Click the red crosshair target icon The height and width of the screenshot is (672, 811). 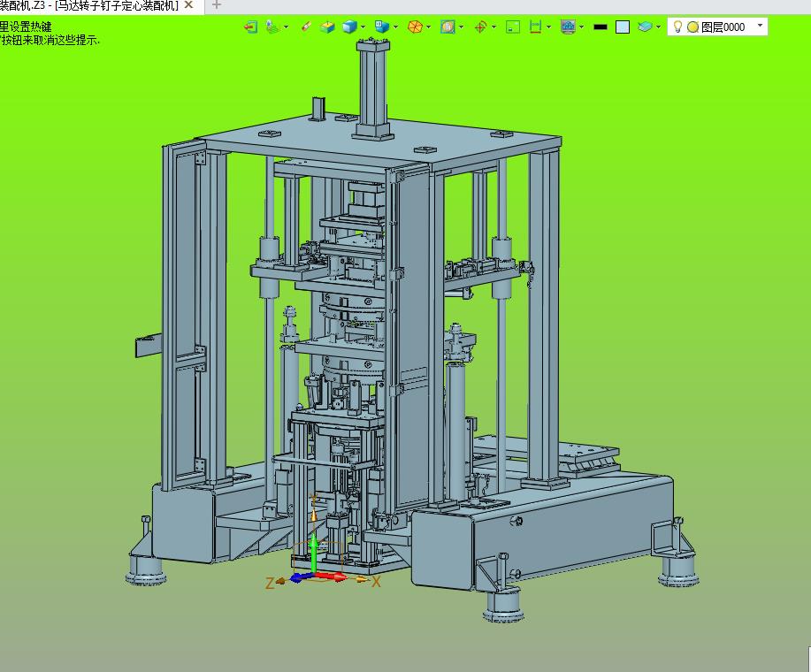pyautogui.click(x=480, y=27)
